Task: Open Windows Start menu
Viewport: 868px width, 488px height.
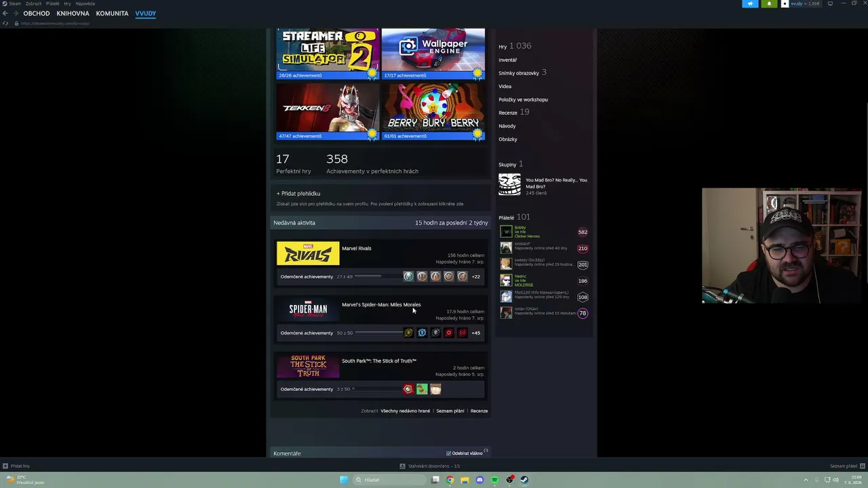Action: (344, 480)
